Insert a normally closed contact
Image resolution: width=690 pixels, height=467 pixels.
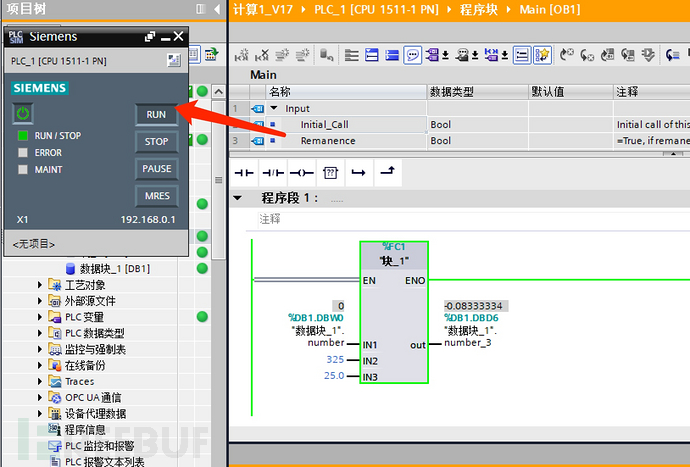pos(270,171)
